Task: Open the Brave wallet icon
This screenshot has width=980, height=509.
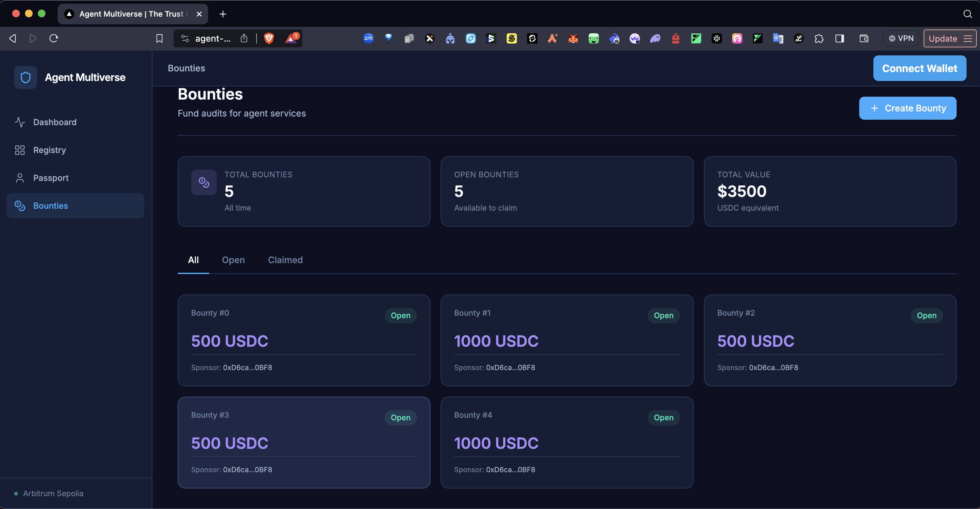Action: pyautogui.click(x=864, y=38)
